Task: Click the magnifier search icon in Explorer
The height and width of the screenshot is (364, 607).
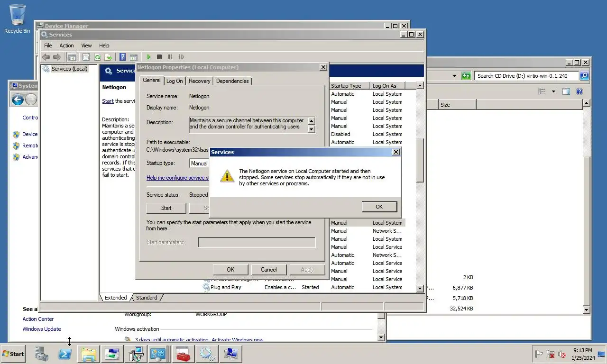Action: click(584, 76)
